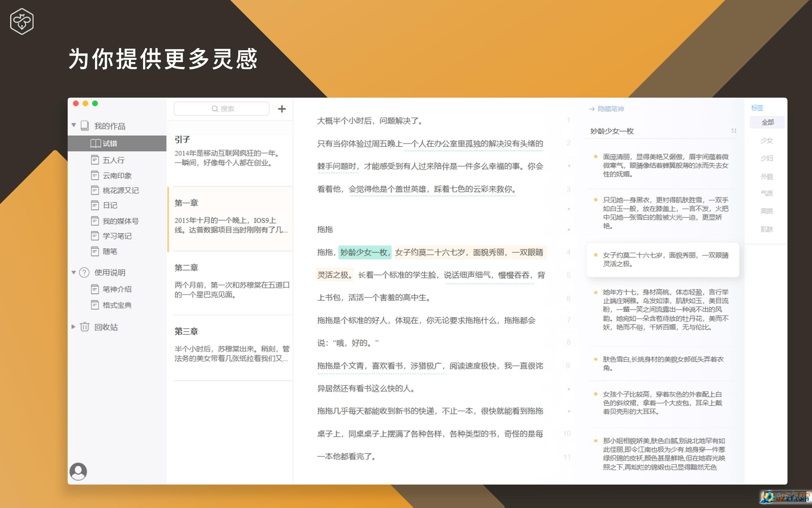
Task: Click the 试错 book icon
Action: (x=96, y=143)
